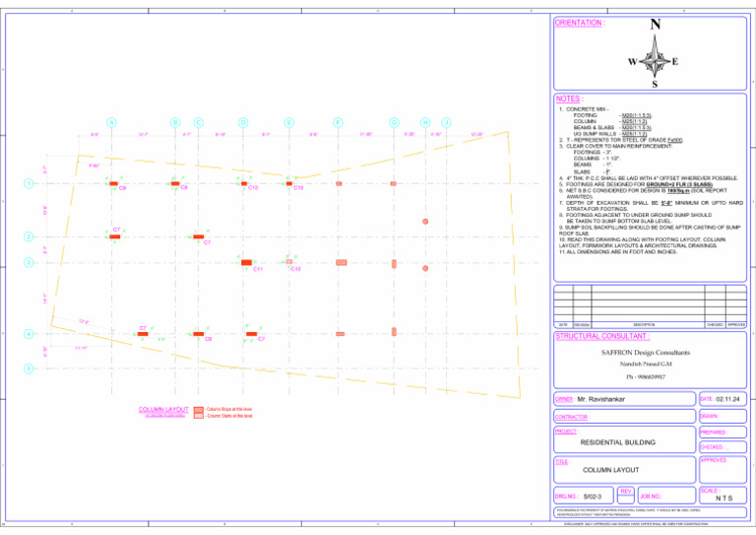Select column C9 at grid A-1

point(114,184)
